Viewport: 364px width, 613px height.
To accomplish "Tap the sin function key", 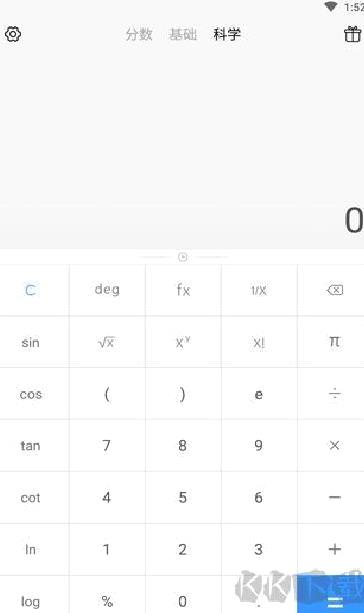I will point(30,342).
